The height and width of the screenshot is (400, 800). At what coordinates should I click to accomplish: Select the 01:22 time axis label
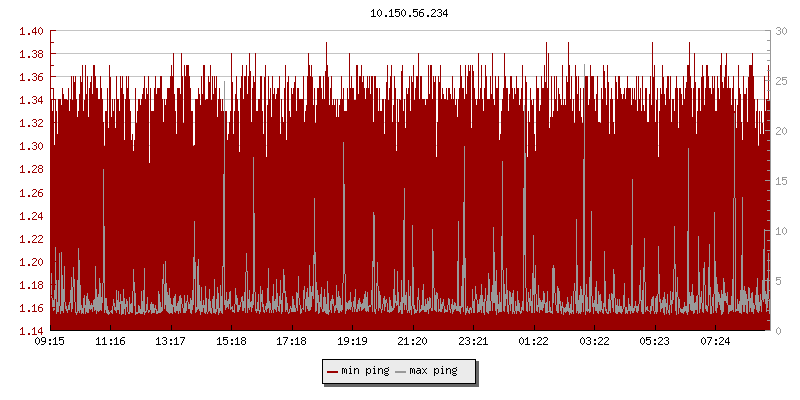click(x=534, y=342)
